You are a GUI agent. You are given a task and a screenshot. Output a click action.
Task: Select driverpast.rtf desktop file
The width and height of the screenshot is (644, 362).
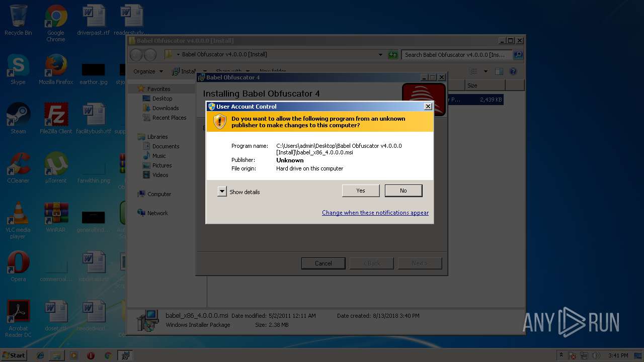tap(94, 21)
